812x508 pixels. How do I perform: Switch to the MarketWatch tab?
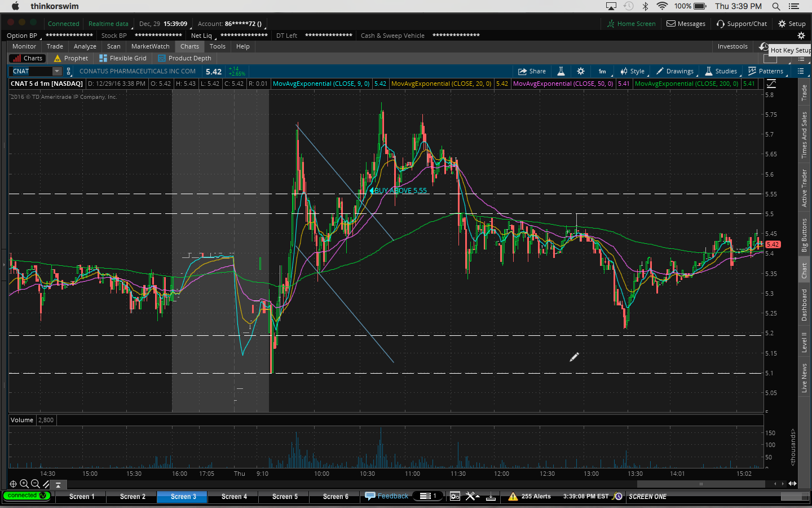coord(150,46)
